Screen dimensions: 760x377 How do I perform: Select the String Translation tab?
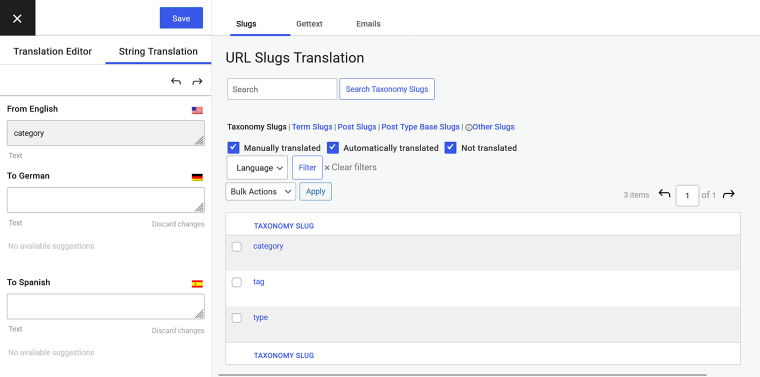pos(158,51)
